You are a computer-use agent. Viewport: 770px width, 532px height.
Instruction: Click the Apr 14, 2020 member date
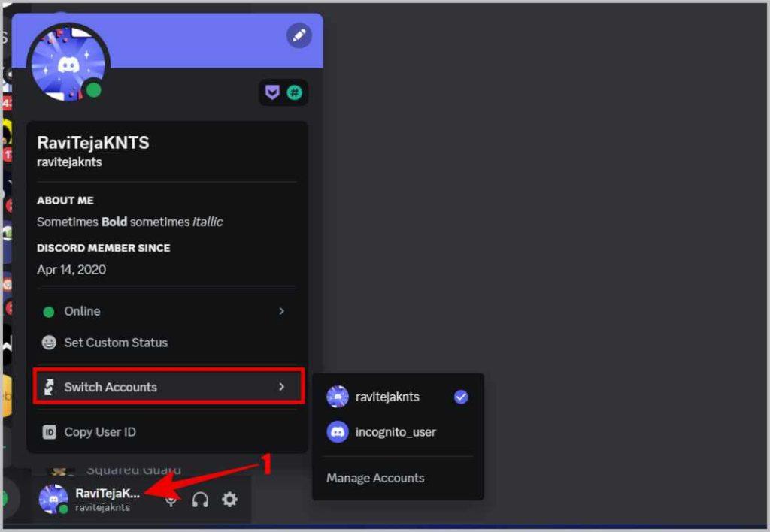point(71,270)
